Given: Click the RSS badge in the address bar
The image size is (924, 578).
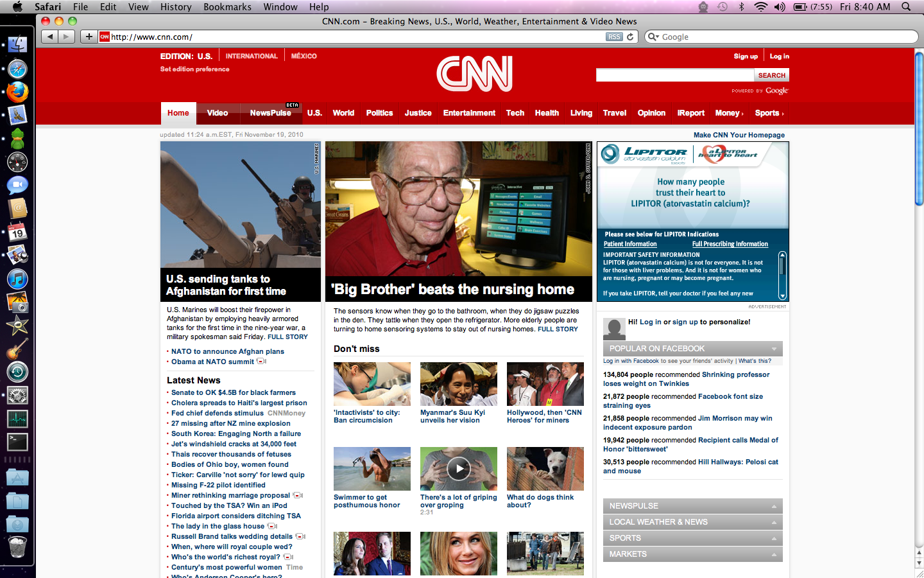Looking at the screenshot, I should pos(614,37).
